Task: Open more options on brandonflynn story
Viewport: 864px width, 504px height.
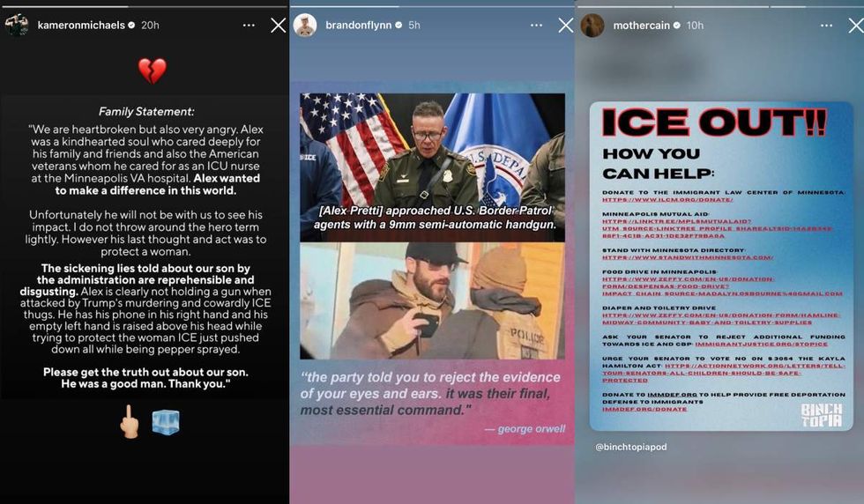Action: 537,26
